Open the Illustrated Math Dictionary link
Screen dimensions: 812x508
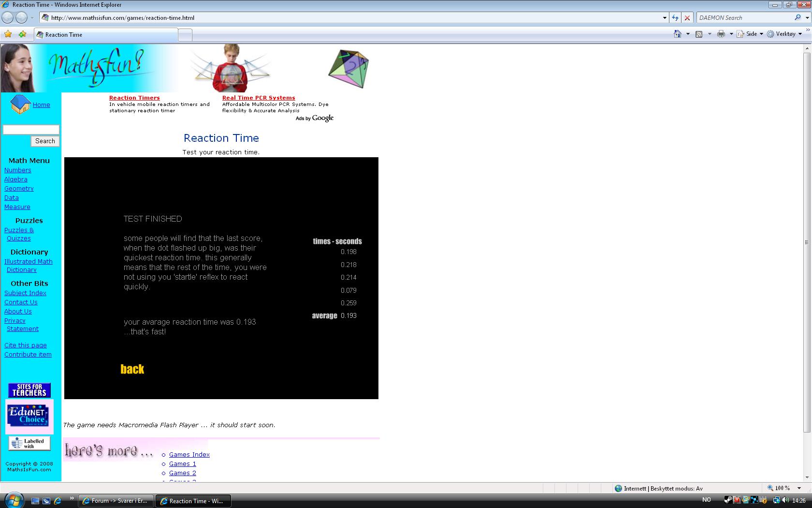29,266
